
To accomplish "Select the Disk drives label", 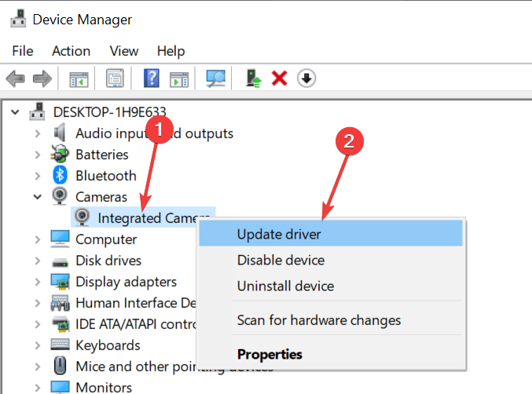I will [108, 261].
